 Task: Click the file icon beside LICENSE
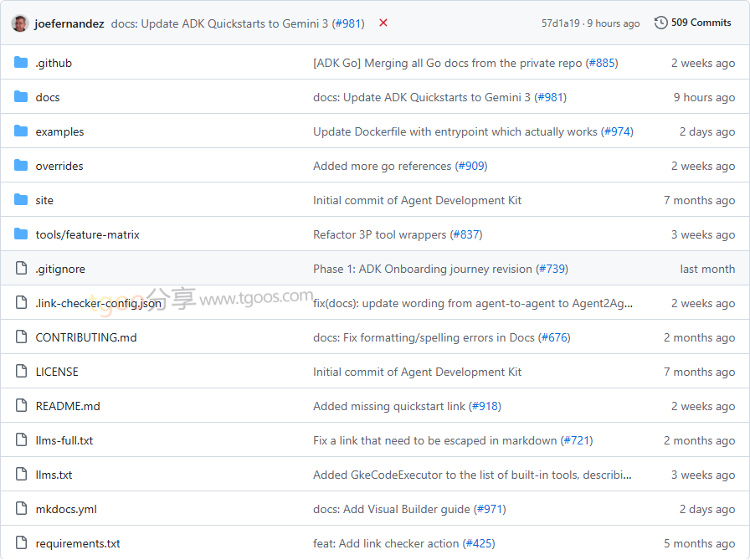pyautogui.click(x=21, y=372)
